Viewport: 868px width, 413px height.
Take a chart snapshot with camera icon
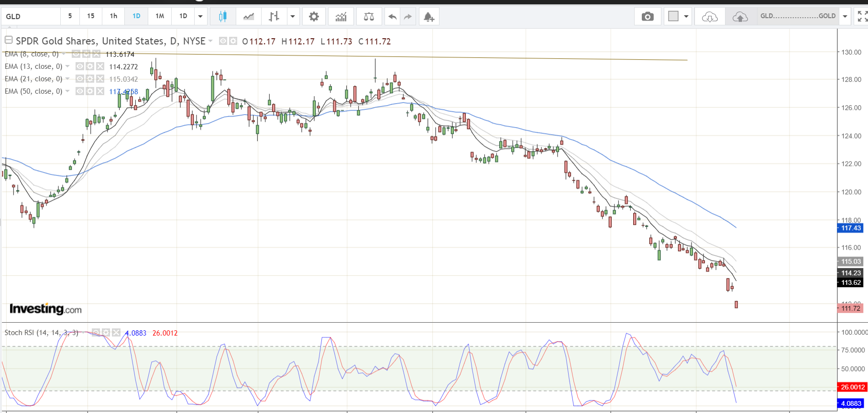(648, 16)
